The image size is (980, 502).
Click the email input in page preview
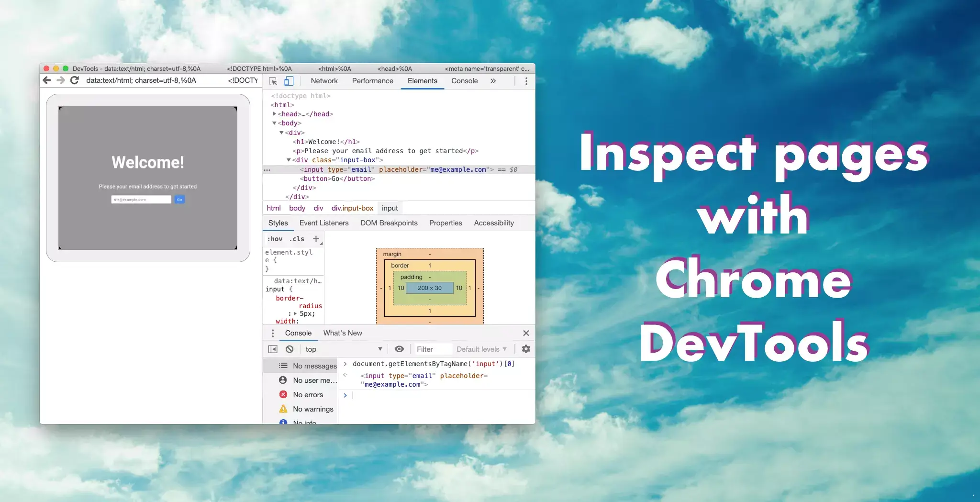(141, 200)
